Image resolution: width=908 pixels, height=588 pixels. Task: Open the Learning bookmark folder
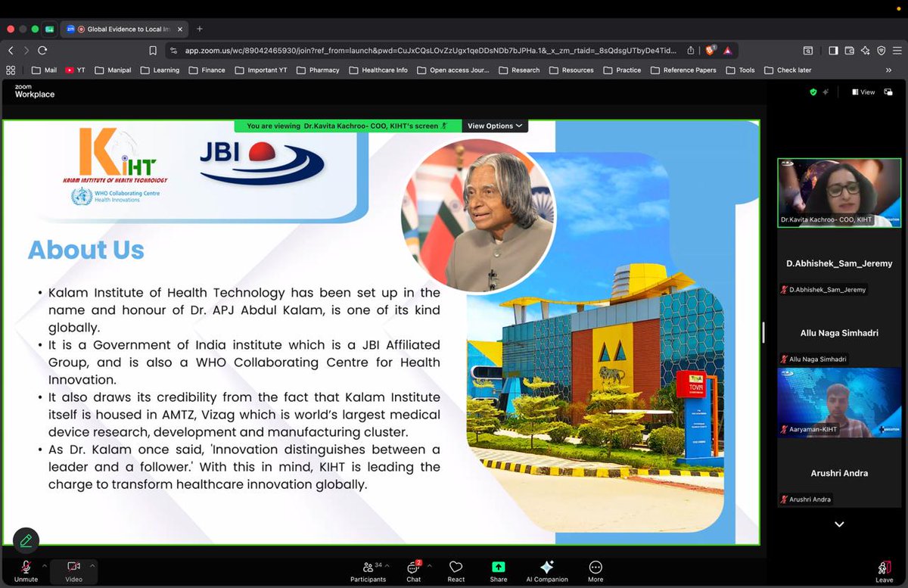tap(160, 70)
